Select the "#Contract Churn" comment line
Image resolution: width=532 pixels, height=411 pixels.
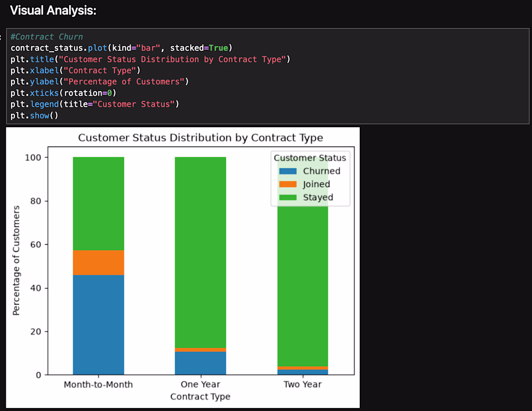pos(46,37)
